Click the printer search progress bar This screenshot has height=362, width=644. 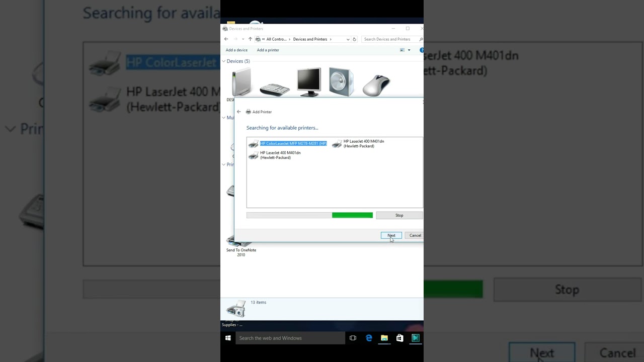[309, 215]
